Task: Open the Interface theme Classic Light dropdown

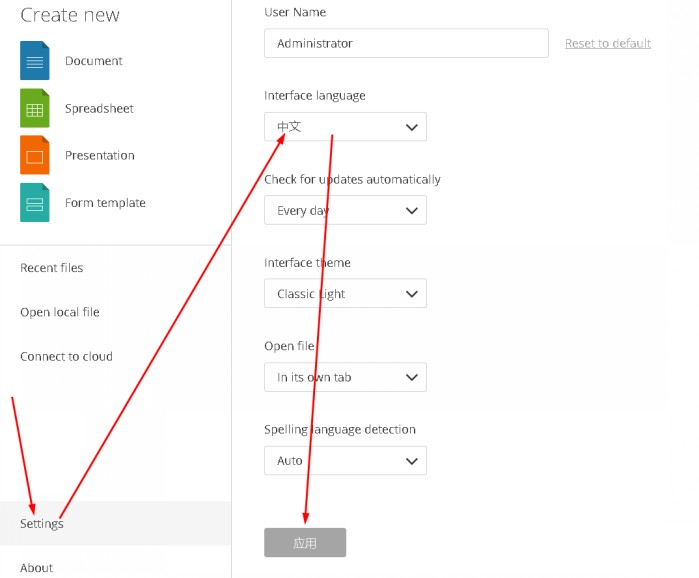Action: [345, 294]
